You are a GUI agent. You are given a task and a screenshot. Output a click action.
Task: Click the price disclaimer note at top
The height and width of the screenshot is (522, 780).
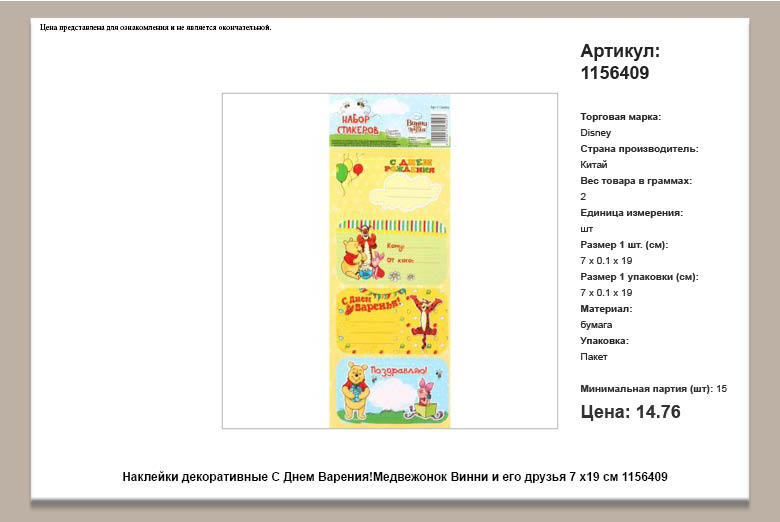coord(156,27)
